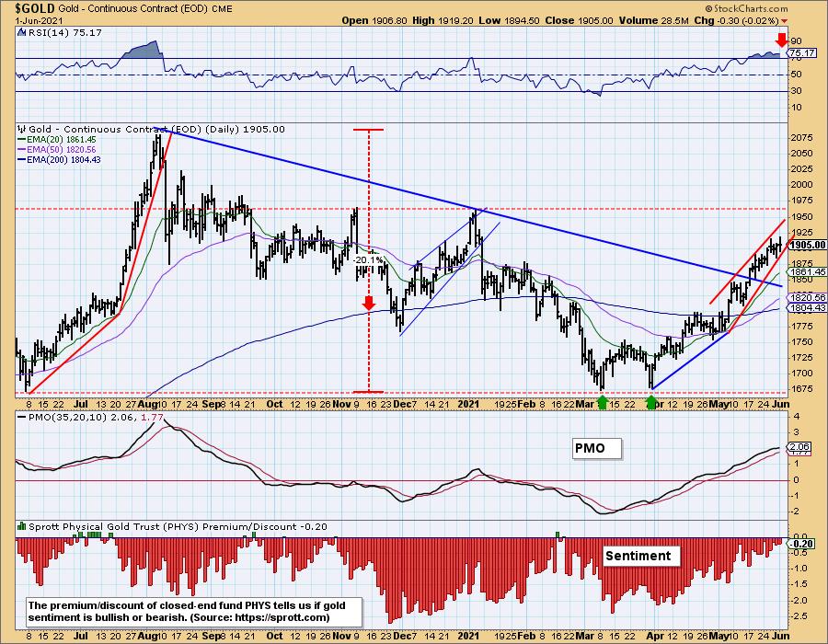Click the -0.20 sentiment value tag
Image resolution: width=828 pixels, height=644 pixels.
coord(802,544)
